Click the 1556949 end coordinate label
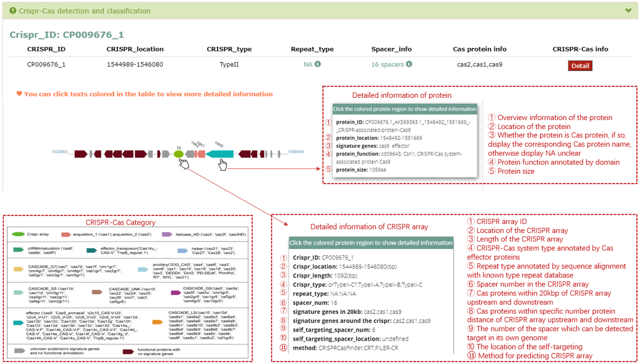Image resolution: width=644 pixels, height=363 pixels. click(x=296, y=151)
